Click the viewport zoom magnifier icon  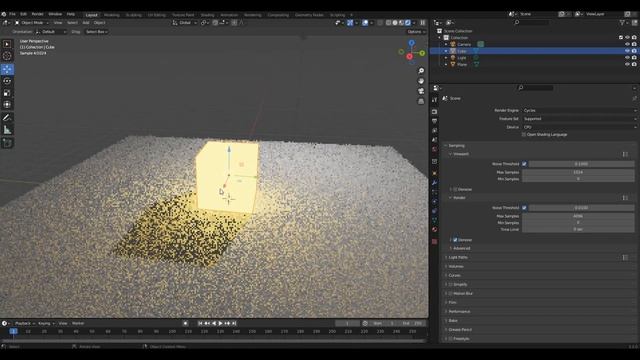(421, 71)
